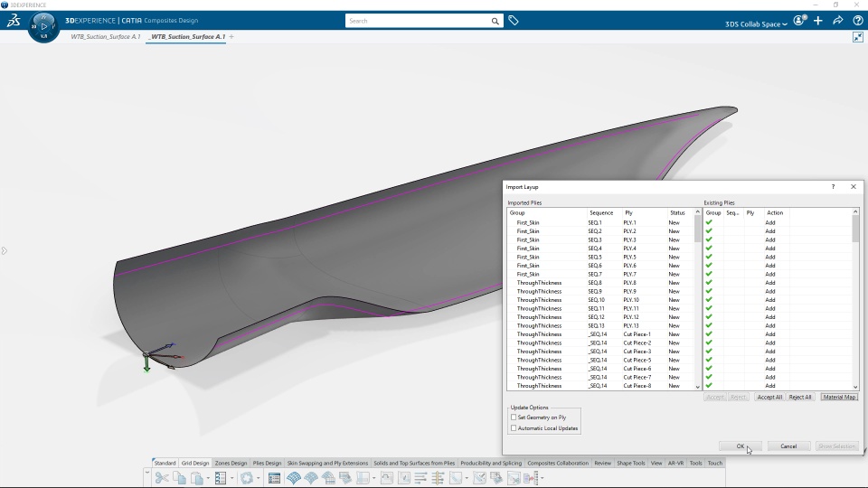Click the Paste clipboard icon
This screenshot has height=488, width=868.
coord(196,478)
